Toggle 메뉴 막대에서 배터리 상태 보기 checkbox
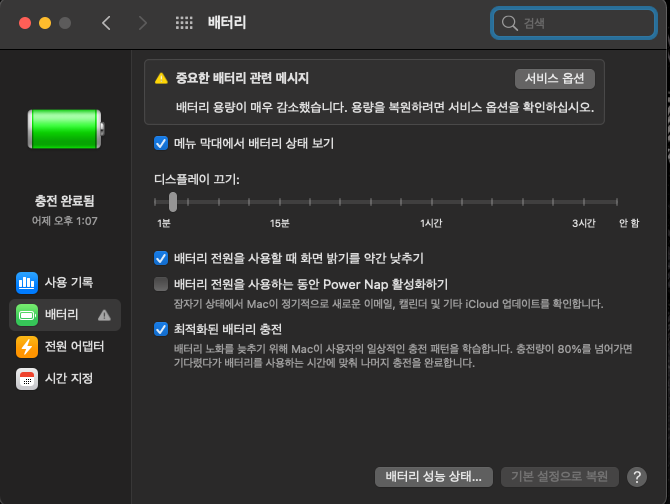Viewport: 670px width, 504px height. [161, 143]
